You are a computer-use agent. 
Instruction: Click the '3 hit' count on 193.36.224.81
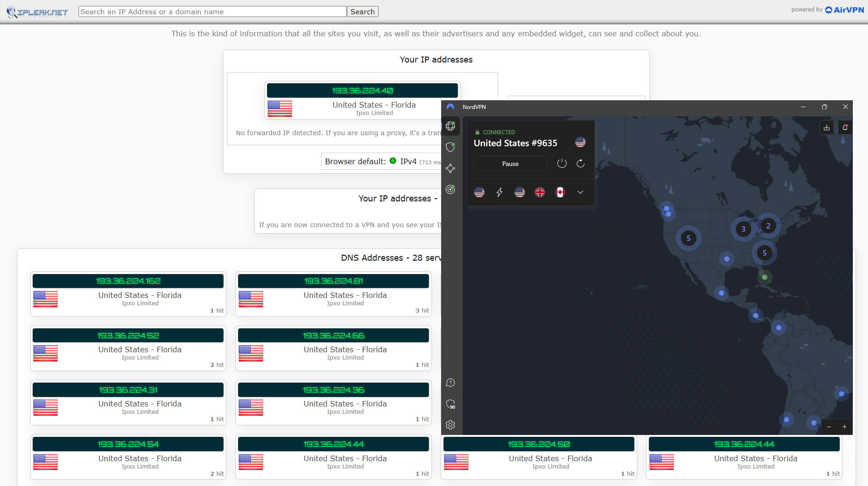tap(422, 311)
